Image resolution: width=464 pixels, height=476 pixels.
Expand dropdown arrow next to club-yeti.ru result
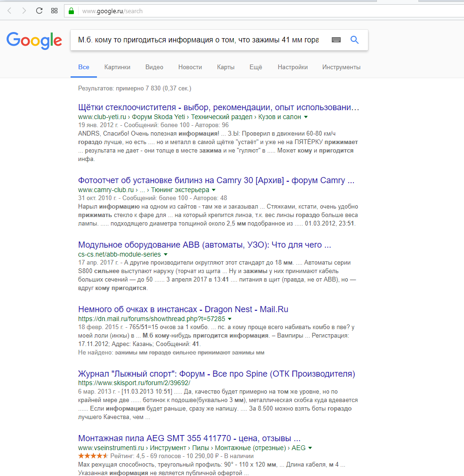pos(306,117)
